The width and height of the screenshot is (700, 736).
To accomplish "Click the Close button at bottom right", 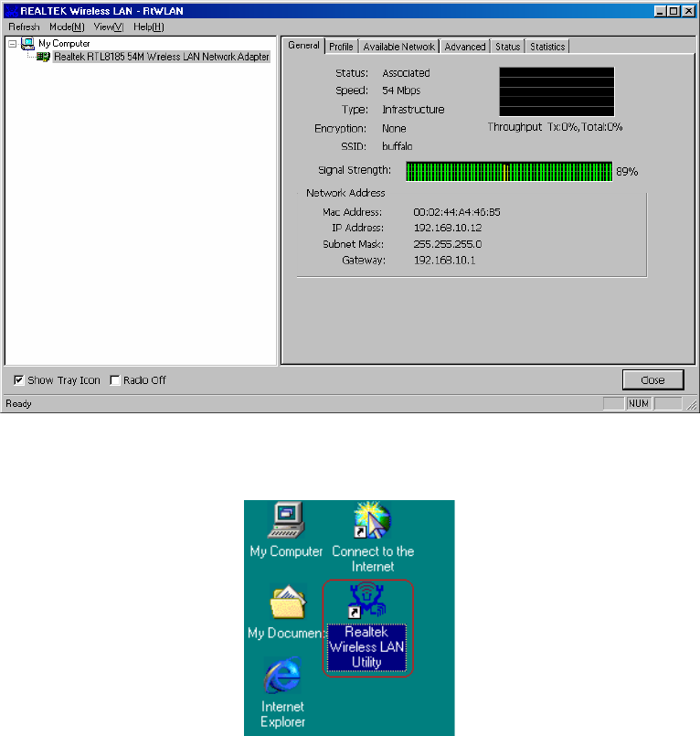I will [x=652, y=380].
